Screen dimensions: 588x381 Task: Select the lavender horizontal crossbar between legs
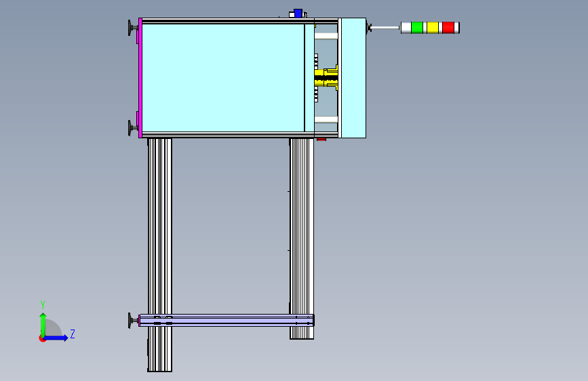(x=227, y=320)
